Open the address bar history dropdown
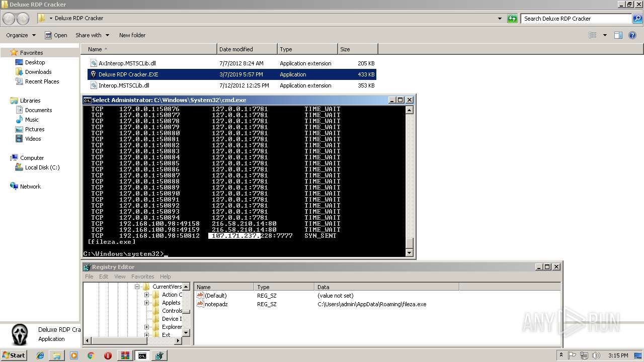644x362 pixels. (500, 19)
